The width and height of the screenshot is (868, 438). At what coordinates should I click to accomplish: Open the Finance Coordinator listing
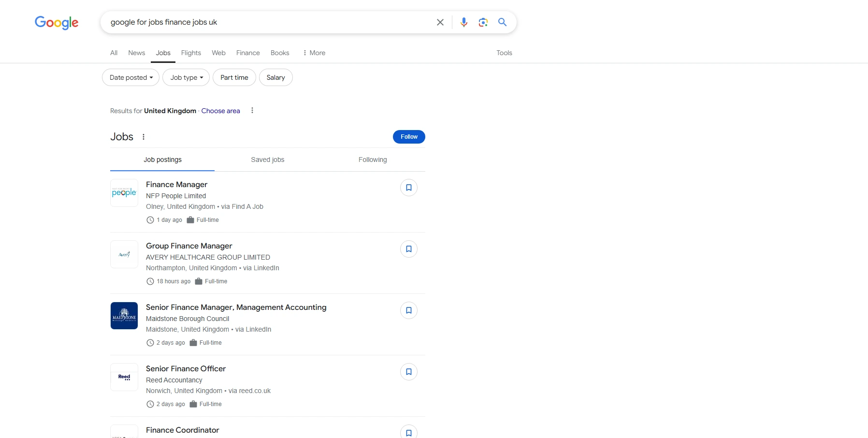point(183,430)
